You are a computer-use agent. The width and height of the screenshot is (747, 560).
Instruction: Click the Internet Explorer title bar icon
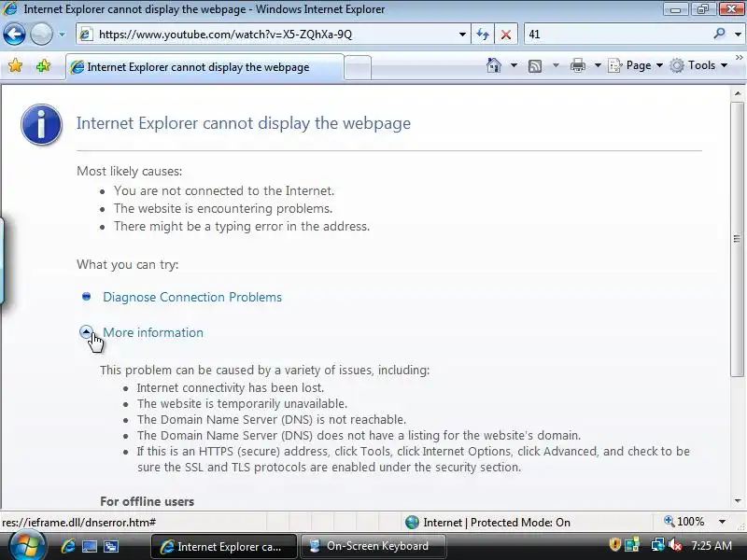pyautogui.click(x=10, y=8)
